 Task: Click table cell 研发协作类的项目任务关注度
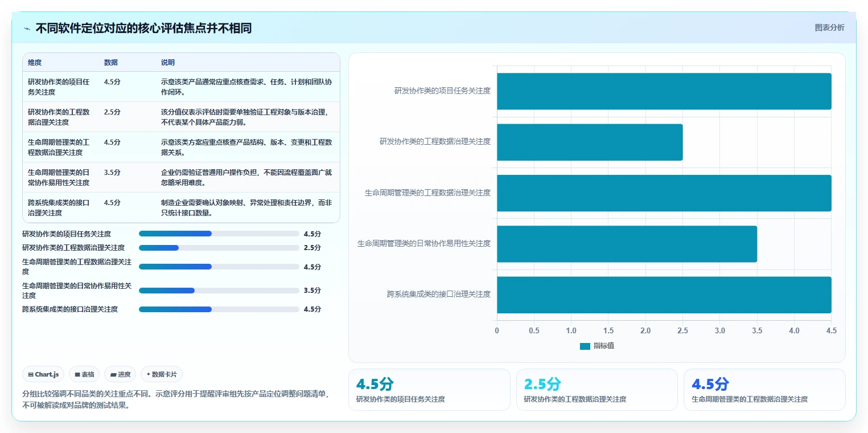(x=60, y=87)
